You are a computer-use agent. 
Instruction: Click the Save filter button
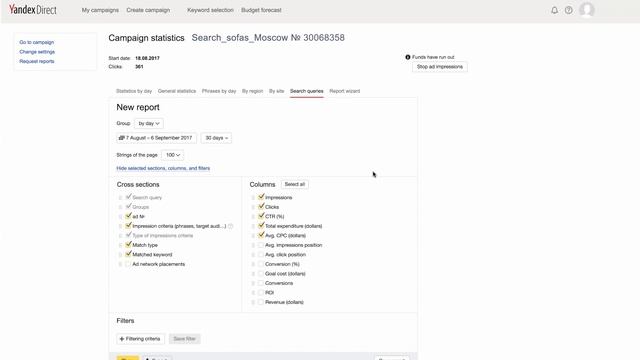point(184,339)
